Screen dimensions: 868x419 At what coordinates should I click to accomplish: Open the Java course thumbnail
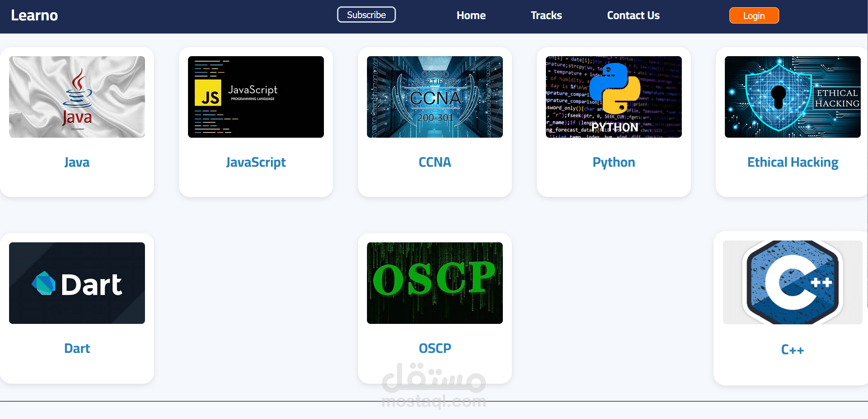(77, 97)
